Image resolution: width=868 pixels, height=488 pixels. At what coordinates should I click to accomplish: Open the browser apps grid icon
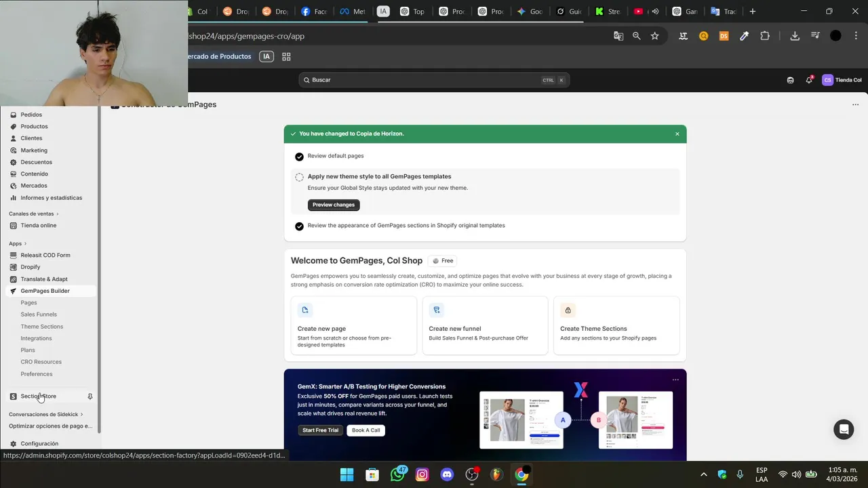286,57
